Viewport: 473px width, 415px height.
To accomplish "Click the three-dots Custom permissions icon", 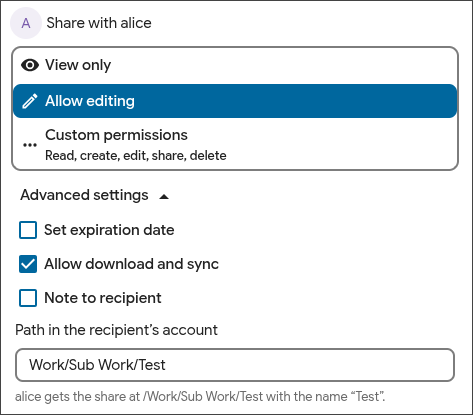I will click(30, 145).
